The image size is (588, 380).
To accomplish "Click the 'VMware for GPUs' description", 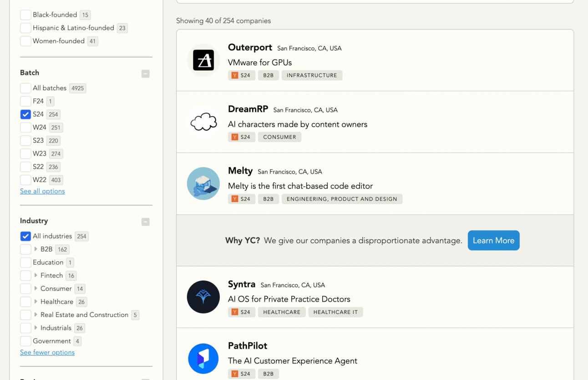I will (260, 62).
